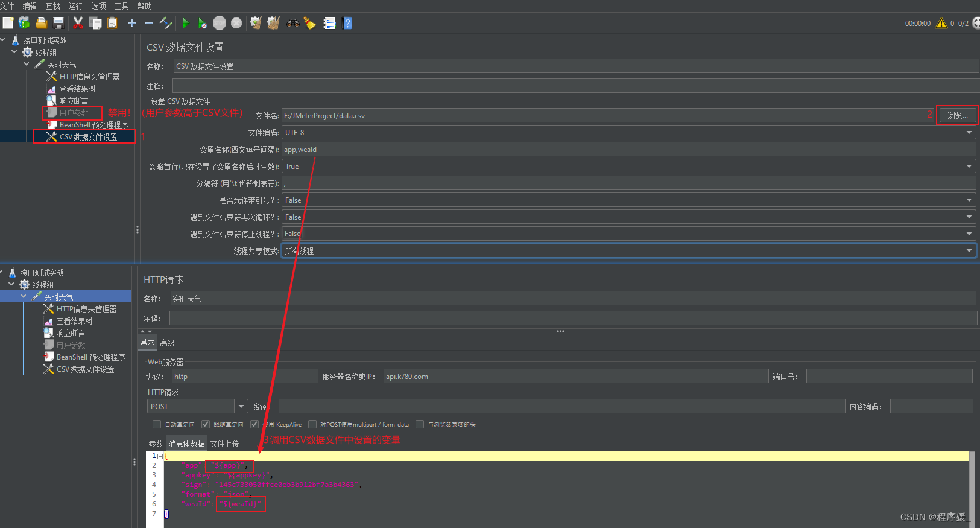
Task: Click the Reset Search yellow broom icon
Action: (310, 23)
